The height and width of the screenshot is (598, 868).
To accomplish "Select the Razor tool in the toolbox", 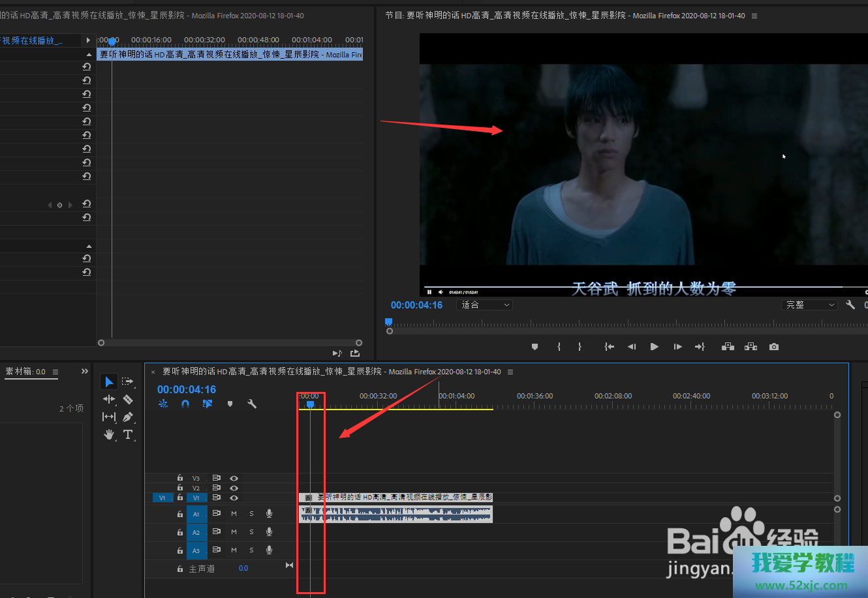I will [128, 399].
